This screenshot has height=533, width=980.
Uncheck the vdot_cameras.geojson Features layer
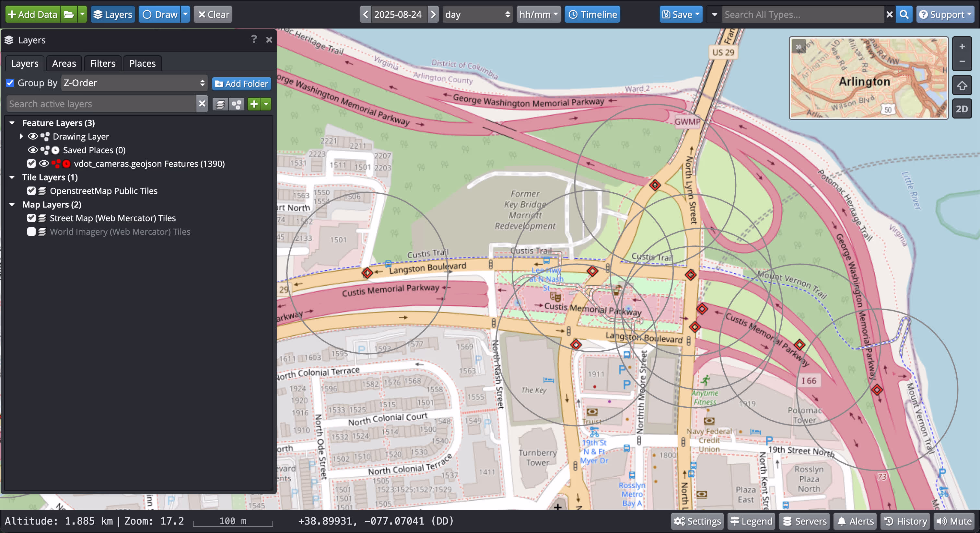(x=31, y=164)
